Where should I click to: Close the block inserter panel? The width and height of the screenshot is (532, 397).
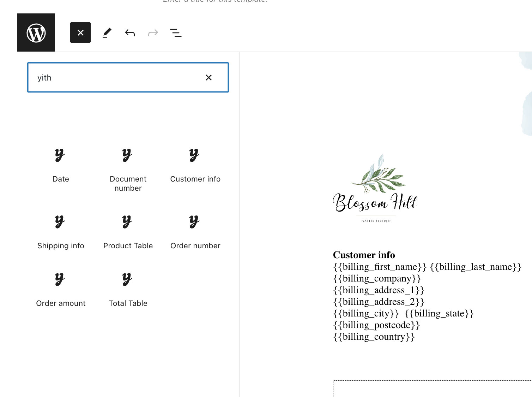point(80,33)
